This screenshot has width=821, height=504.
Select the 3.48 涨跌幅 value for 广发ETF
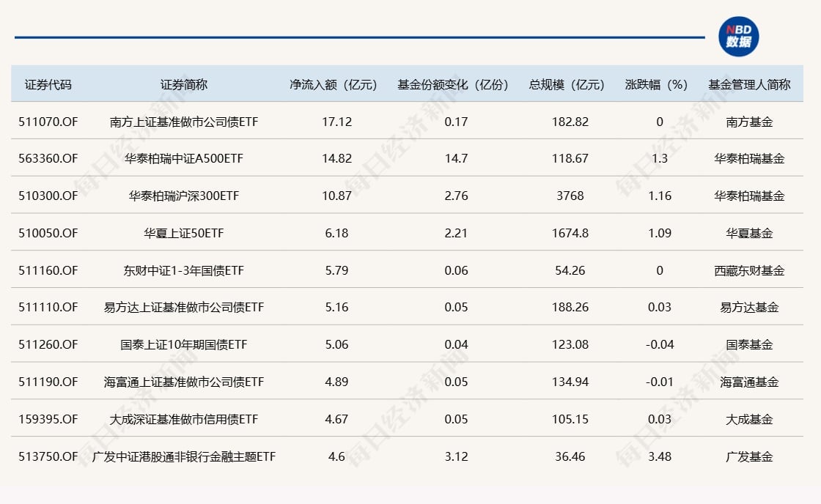pyautogui.click(x=658, y=456)
